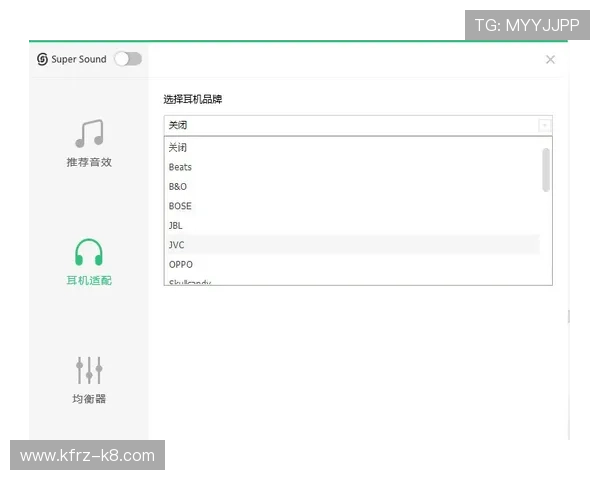Click the brand list scrollbar thumb
Screen dimensions: 600x480
click(x=546, y=170)
